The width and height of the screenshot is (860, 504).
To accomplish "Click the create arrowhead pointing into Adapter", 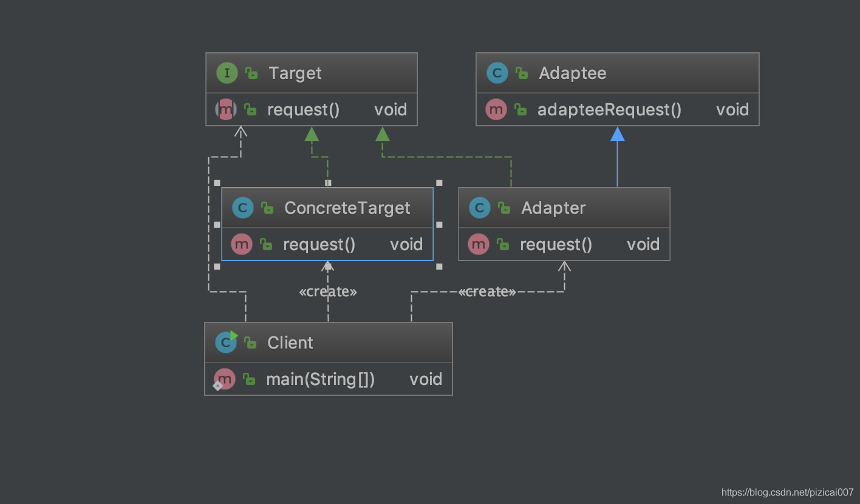I will pos(565,267).
